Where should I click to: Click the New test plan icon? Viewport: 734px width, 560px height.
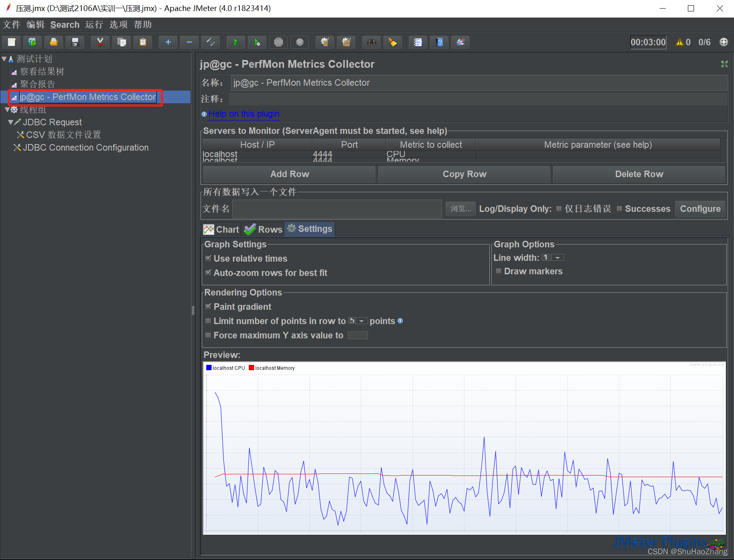tap(12, 42)
